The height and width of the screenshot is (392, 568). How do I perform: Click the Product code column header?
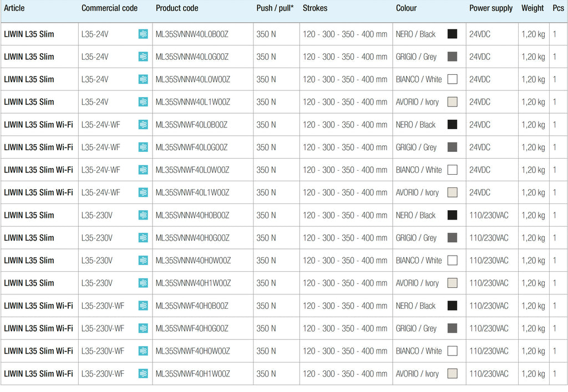pyautogui.click(x=177, y=8)
